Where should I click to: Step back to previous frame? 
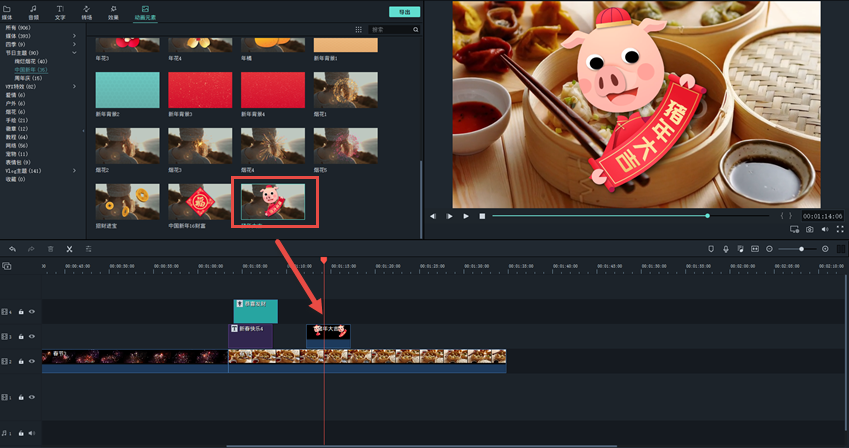433,216
